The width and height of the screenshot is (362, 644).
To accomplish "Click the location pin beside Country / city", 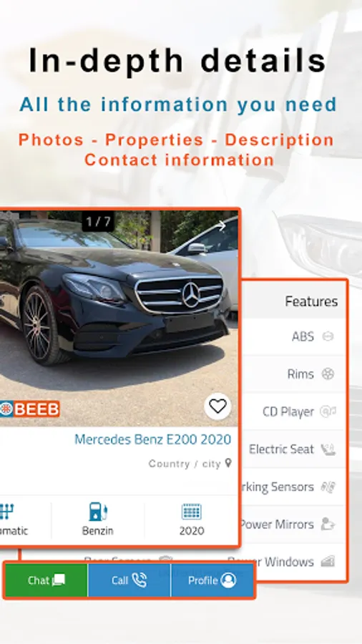I will pyautogui.click(x=229, y=463).
